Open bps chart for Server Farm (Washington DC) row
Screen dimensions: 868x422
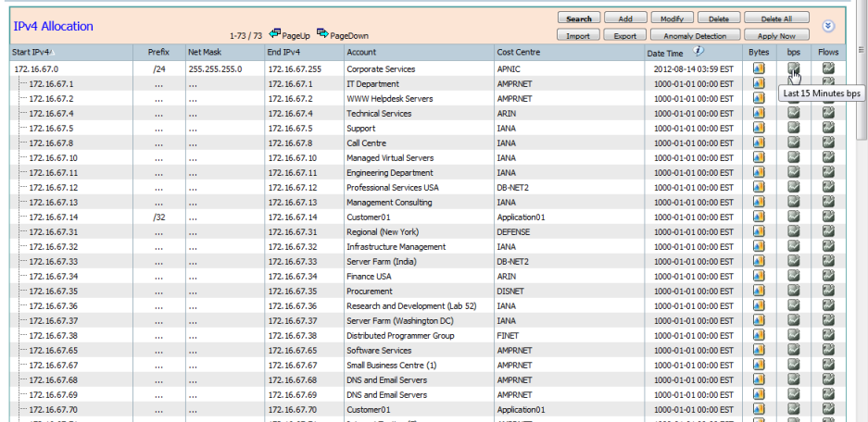click(793, 320)
